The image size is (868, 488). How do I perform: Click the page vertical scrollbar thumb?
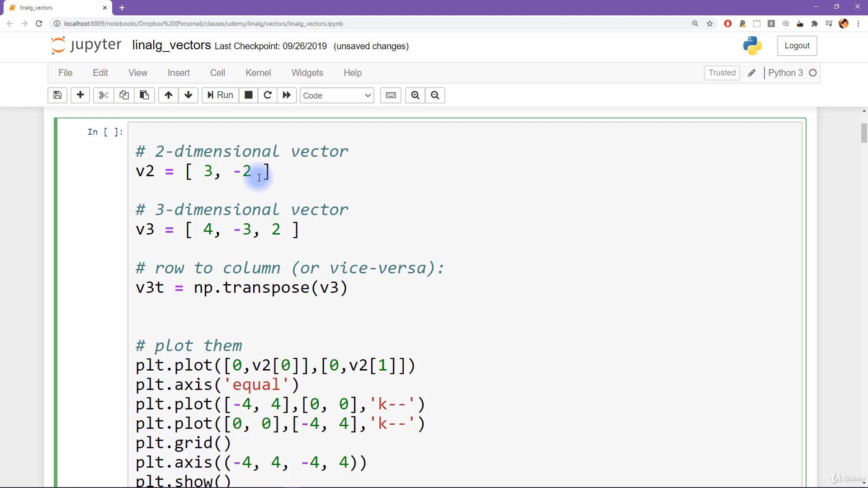864,133
